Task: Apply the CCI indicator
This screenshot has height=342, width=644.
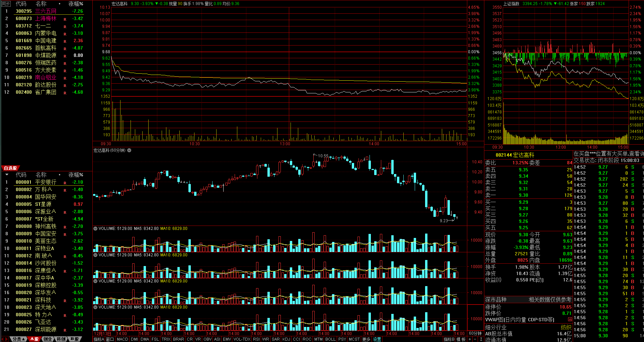Action: (x=296, y=339)
